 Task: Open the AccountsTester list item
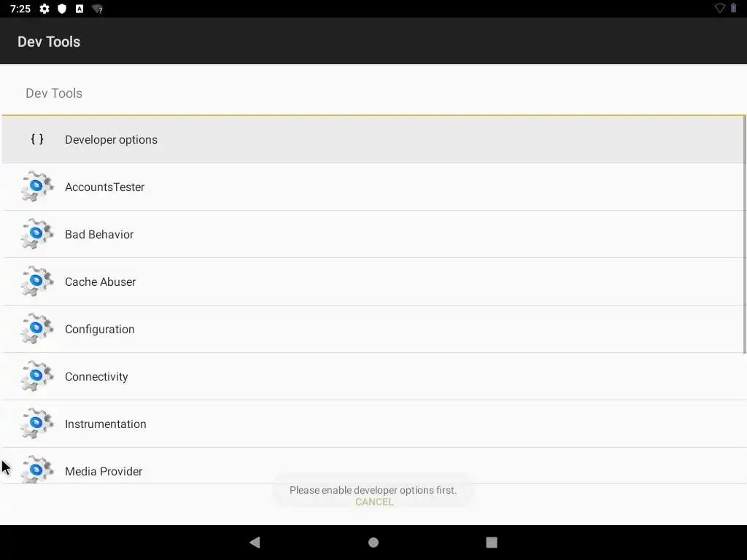pyautogui.click(x=373, y=187)
